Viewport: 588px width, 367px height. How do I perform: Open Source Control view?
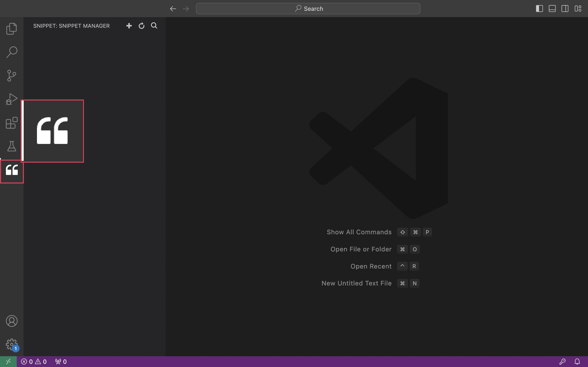[12, 75]
